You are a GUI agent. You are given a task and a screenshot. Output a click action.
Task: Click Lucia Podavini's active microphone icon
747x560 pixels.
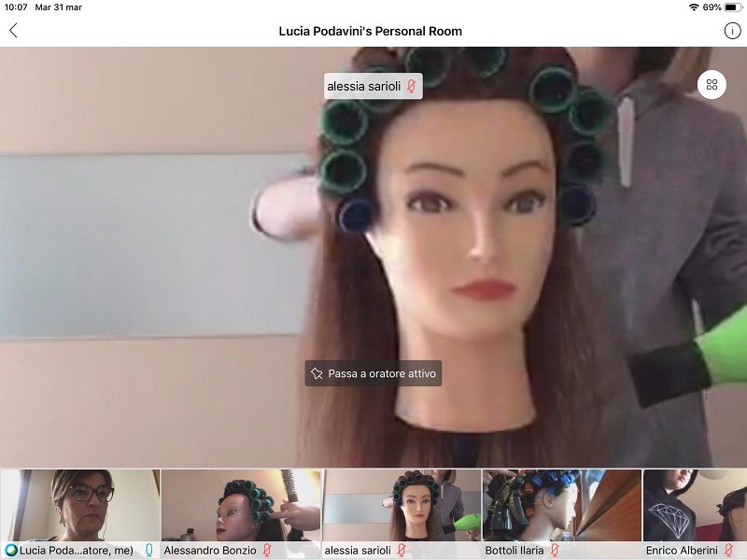click(148, 551)
